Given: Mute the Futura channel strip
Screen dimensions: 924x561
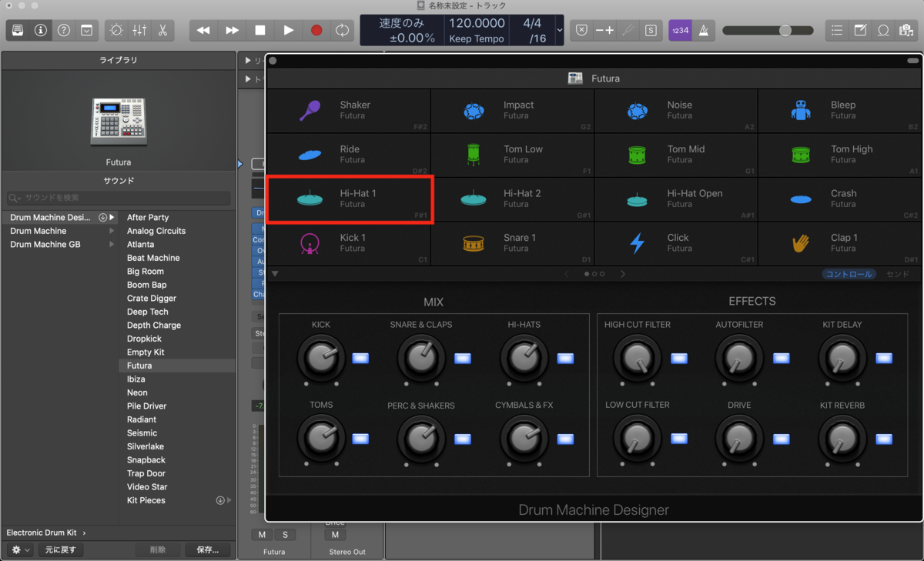Looking at the screenshot, I should tap(262, 535).
